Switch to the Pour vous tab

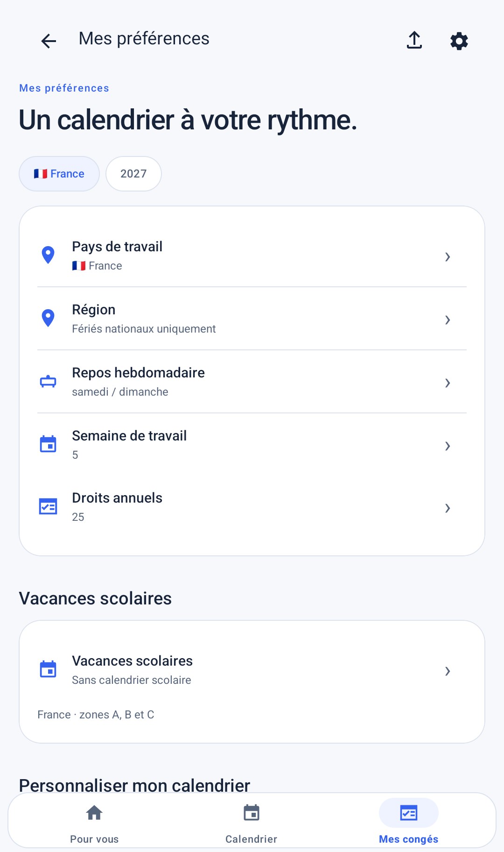click(x=94, y=824)
